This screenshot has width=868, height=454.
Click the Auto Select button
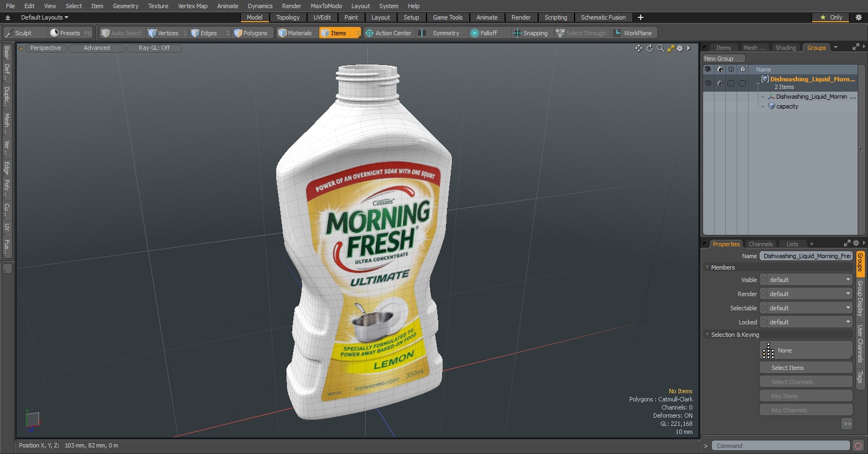[121, 33]
